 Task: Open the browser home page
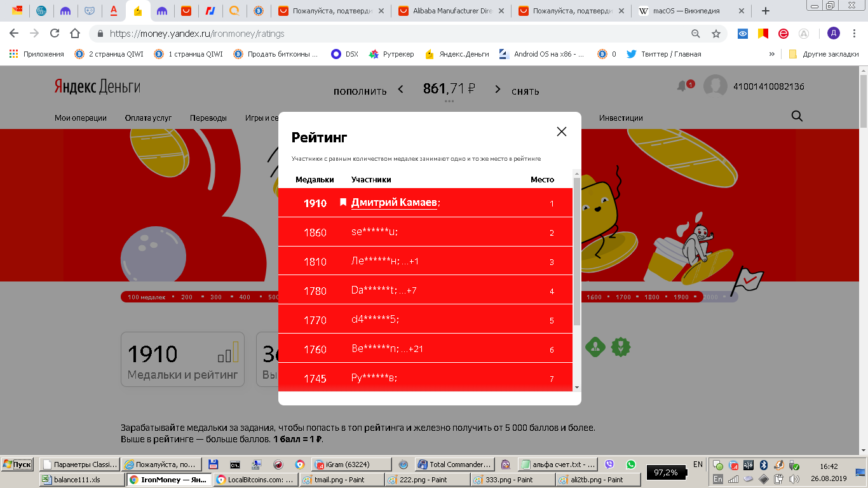pyautogui.click(x=75, y=34)
